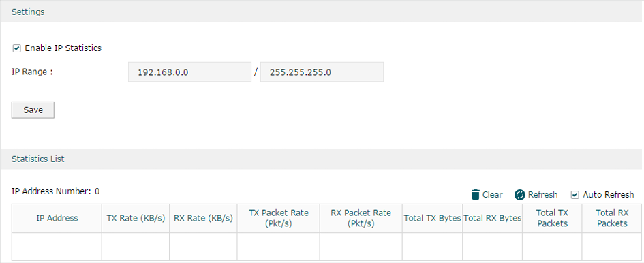Image resolution: width=644 pixels, height=263 pixels.
Task: Click the TX Packet Rate (Pkt/s) header
Action: [279, 218]
